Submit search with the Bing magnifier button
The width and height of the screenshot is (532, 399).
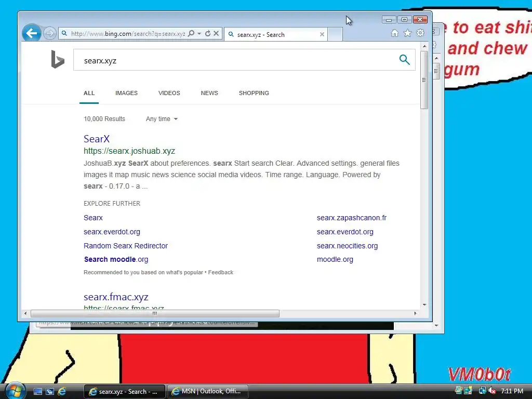click(404, 60)
